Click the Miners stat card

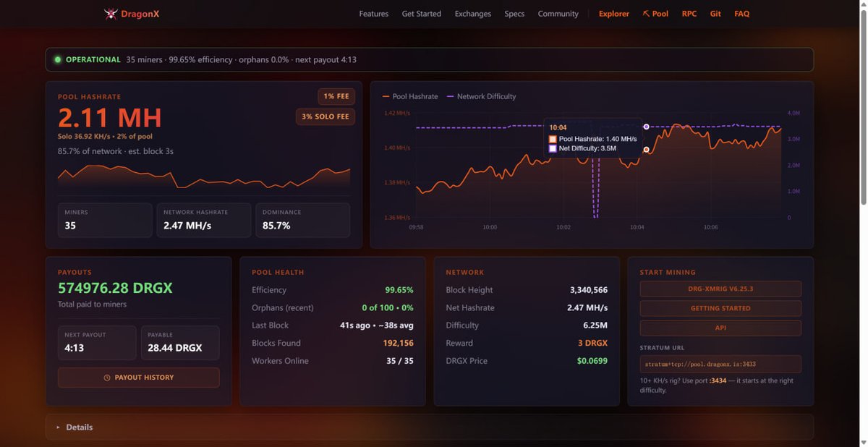pos(105,220)
